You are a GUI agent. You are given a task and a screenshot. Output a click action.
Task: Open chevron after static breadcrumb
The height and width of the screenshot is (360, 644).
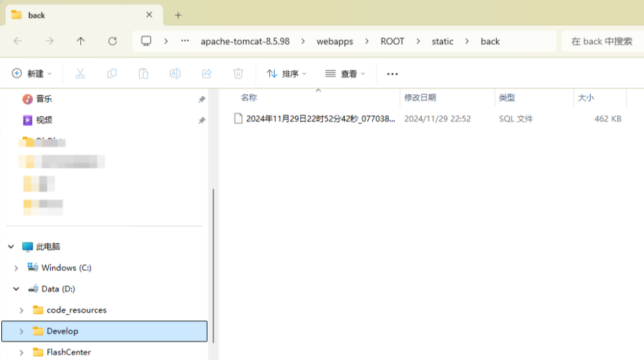467,42
